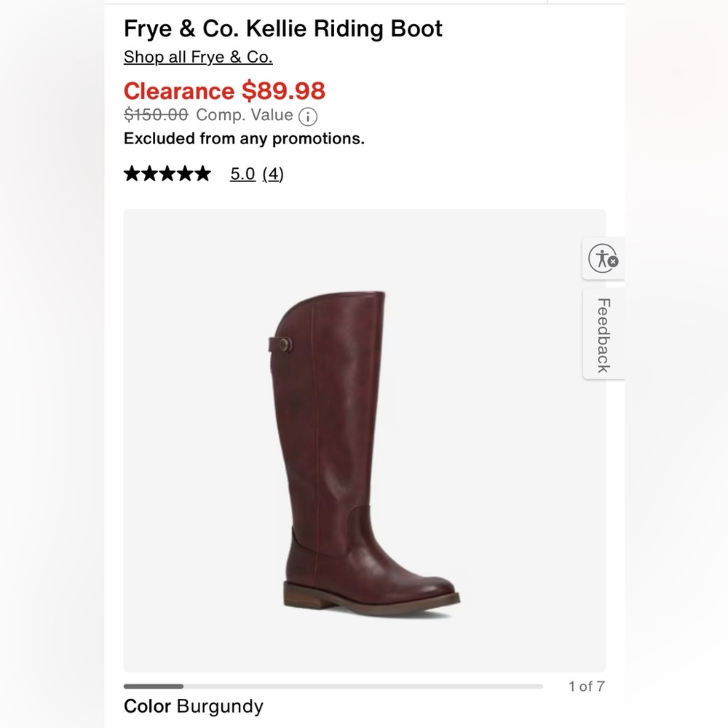Screen dimensions: 728x728
Task: View the 4 customer reviews
Action: [x=273, y=174]
